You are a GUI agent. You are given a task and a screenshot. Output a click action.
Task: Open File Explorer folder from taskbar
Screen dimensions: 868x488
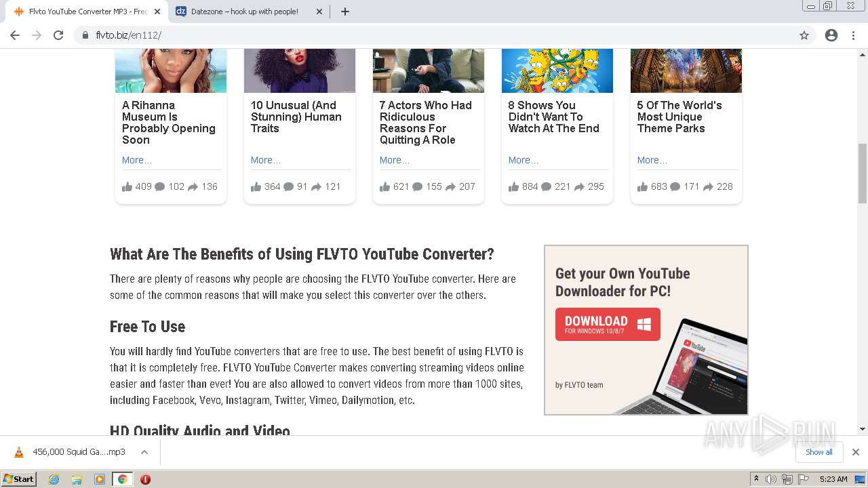click(x=77, y=479)
